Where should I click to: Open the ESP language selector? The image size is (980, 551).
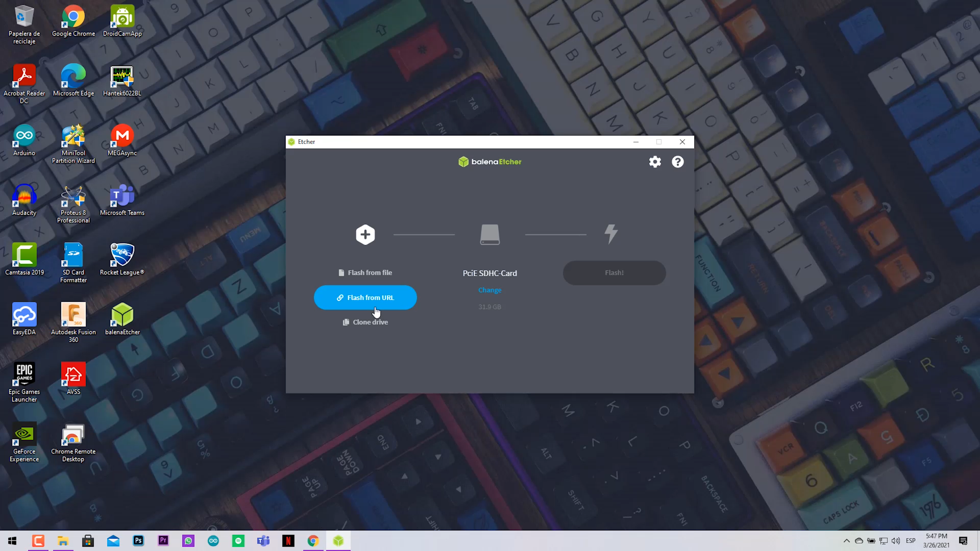[x=911, y=541]
